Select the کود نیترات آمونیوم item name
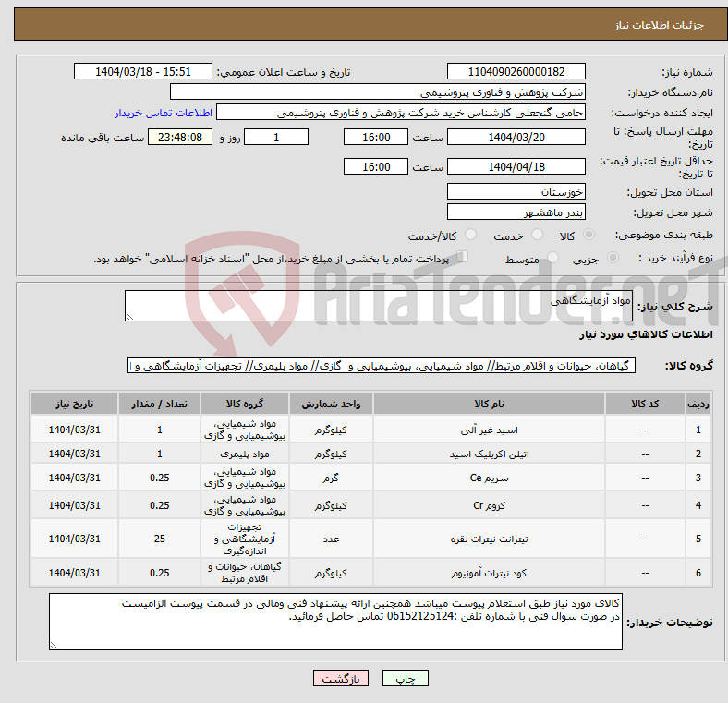This screenshot has width=728, height=703. pos(489,573)
